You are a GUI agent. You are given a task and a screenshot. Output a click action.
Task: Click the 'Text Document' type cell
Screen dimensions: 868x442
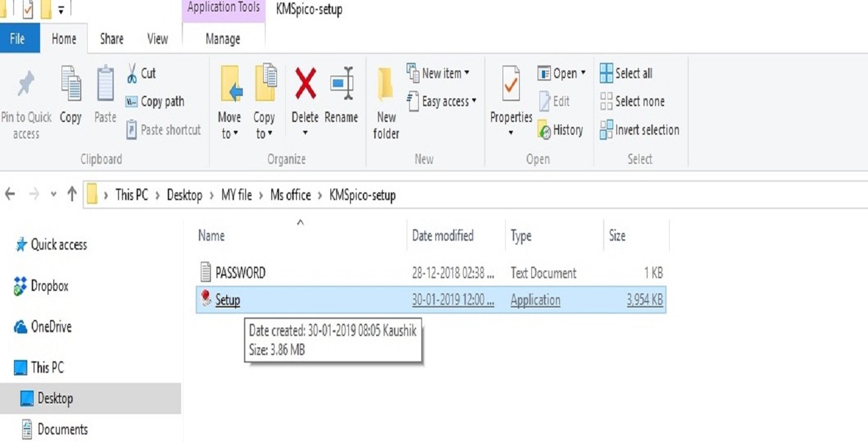[x=543, y=273]
